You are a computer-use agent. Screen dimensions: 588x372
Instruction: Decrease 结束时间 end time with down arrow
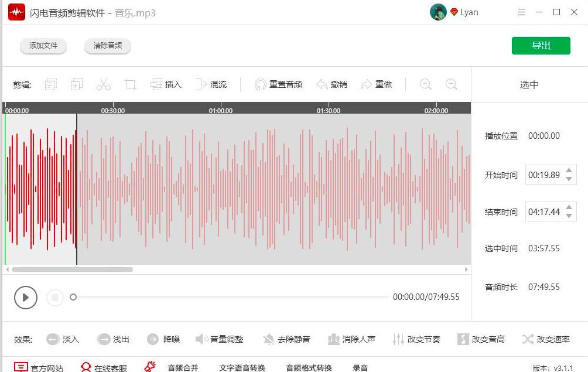569,216
